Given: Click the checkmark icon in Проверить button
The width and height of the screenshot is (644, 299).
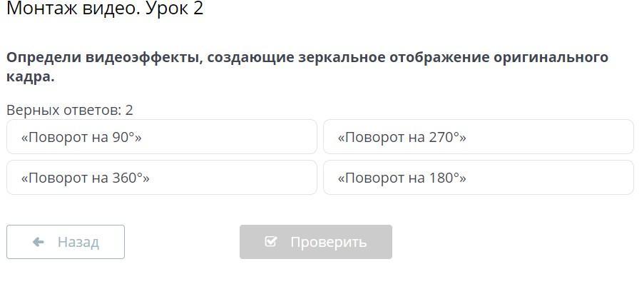Looking at the screenshot, I should [x=270, y=242].
